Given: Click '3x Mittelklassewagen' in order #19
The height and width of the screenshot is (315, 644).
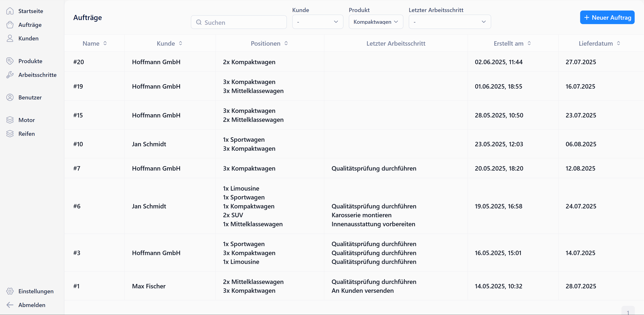Looking at the screenshot, I should point(253,91).
